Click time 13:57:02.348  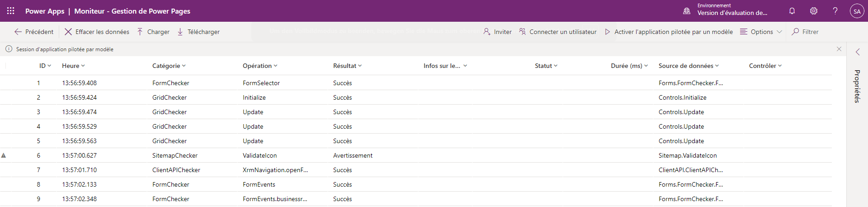tap(80, 199)
